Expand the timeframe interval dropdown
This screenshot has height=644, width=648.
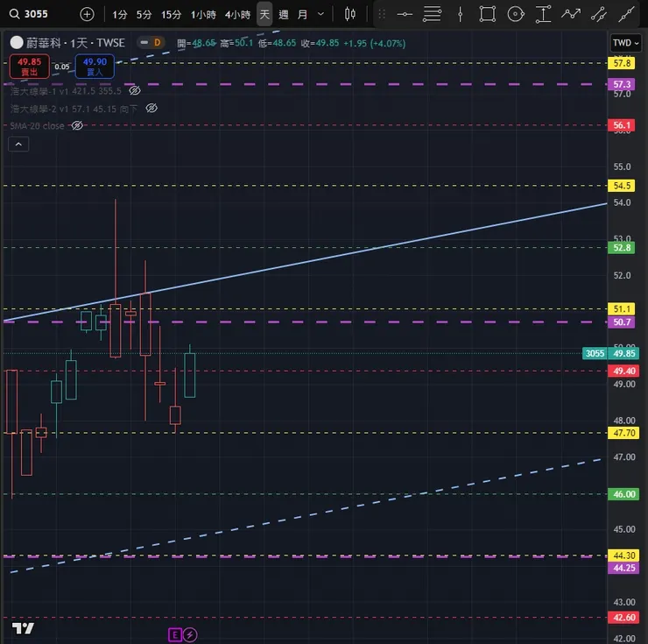[x=320, y=15]
